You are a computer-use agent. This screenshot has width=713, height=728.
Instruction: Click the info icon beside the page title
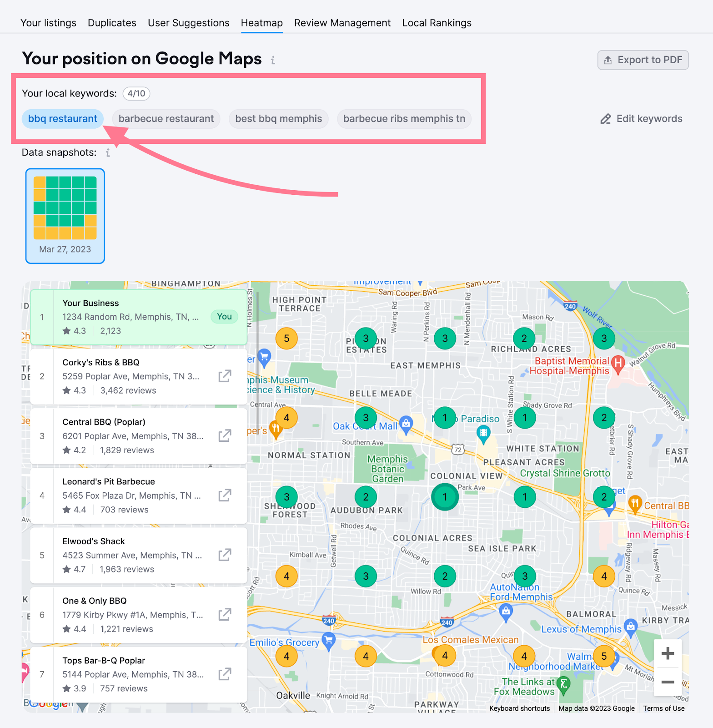tap(273, 60)
